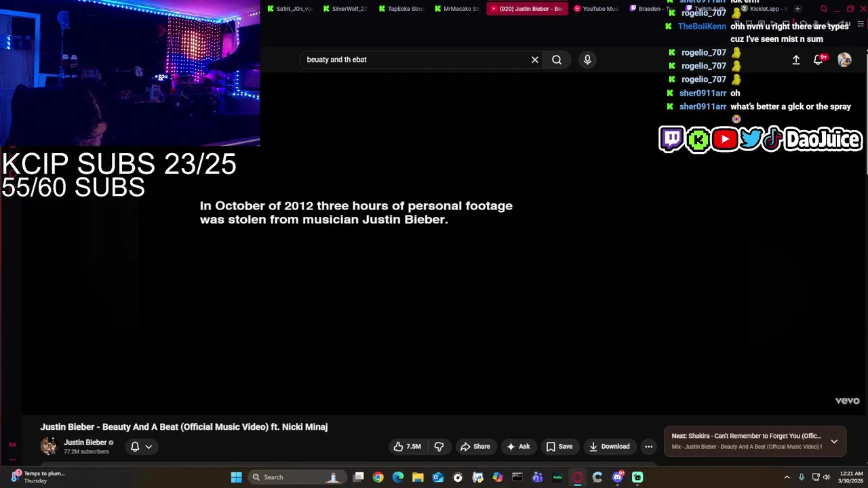The image size is (868, 488).
Task: Switch to the TapEoka Stream tab
Action: pyautogui.click(x=401, y=9)
